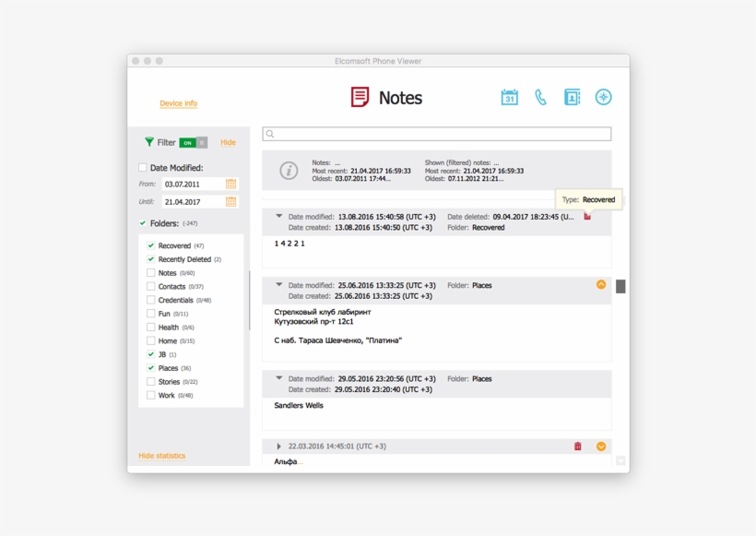This screenshot has width=756, height=536.
Task: Toggle the Date Modified checkbox
Action: click(143, 167)
